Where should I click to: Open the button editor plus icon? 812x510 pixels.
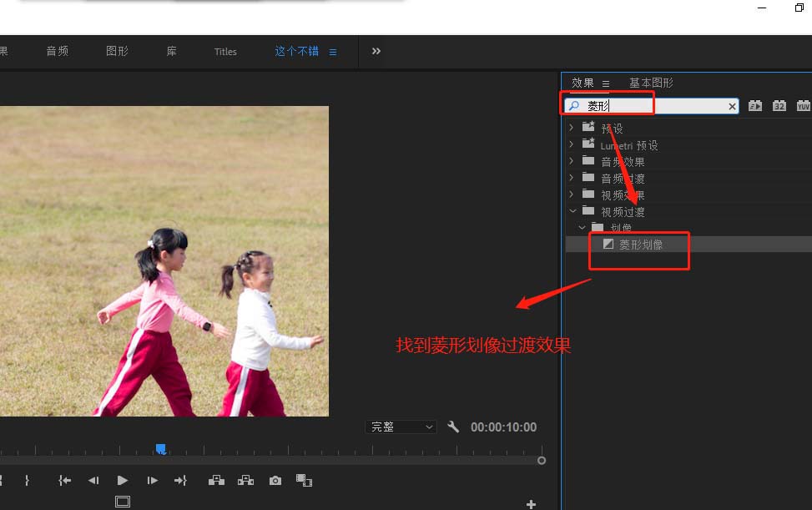click(531, 504)
